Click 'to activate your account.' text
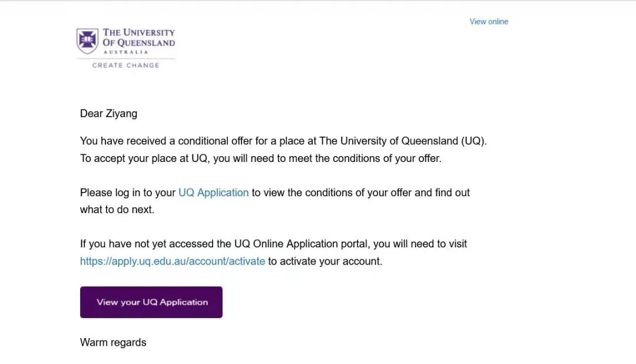 (x=325, y=261)
